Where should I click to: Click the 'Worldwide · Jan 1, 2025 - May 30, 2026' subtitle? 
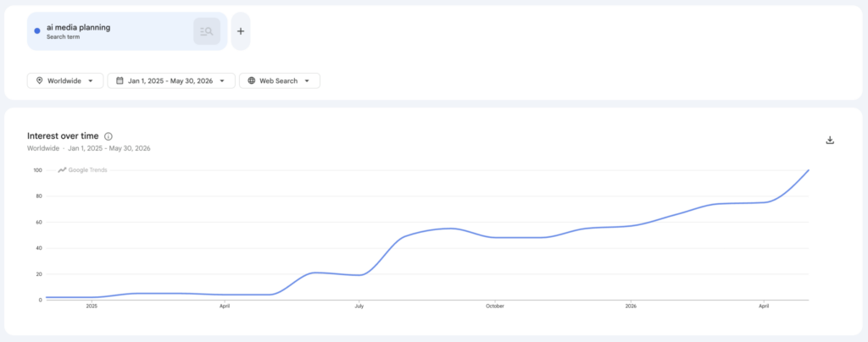[88, 149]
